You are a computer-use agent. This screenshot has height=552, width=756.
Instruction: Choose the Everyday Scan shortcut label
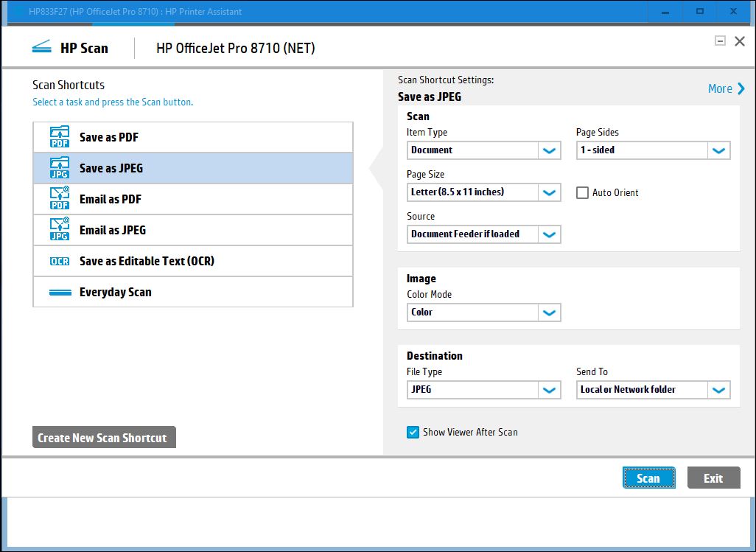click(x=116, y=293)
